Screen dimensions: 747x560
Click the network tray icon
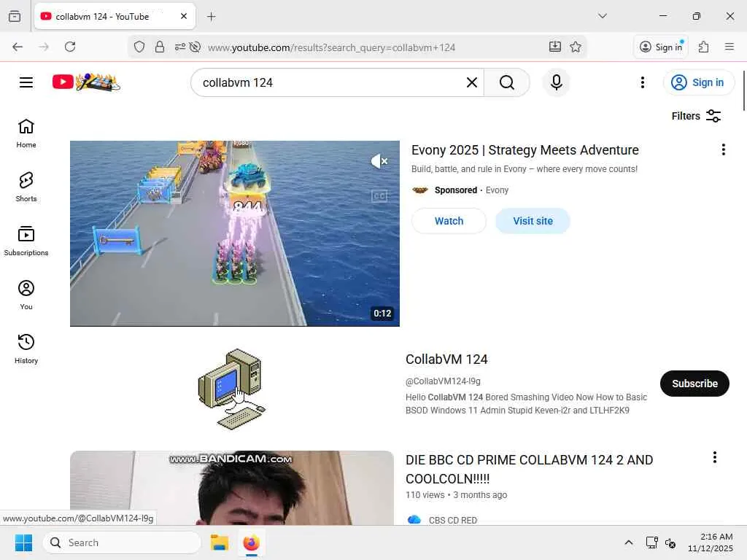(x=651, y=542)
